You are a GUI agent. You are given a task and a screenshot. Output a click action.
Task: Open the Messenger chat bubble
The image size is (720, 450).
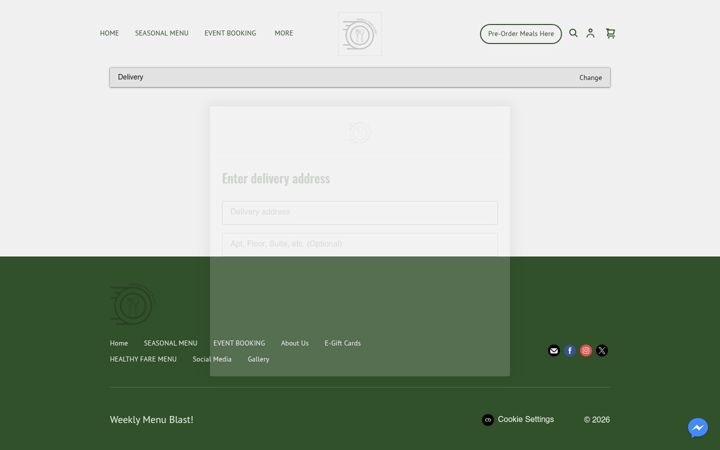[x=698, y=428]
